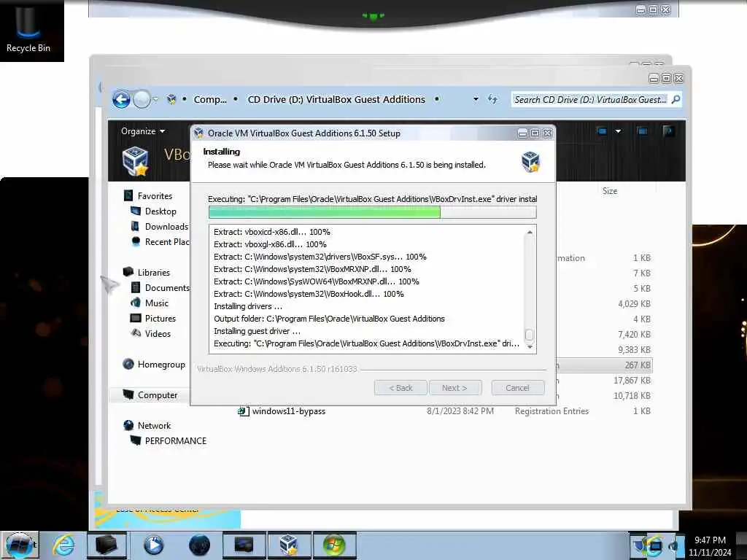Launch Internet Explorer from taskbar
The image size is (747, 560).
point(63,545)
